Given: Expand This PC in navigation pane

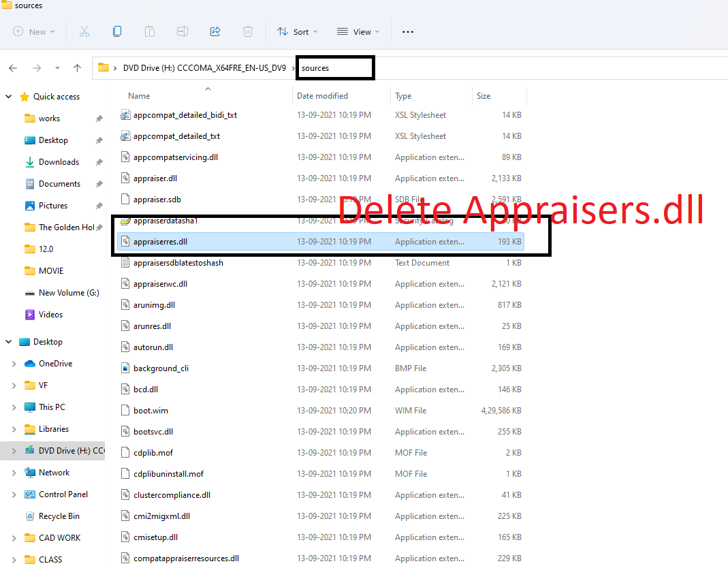Looking at the screenshot, I should (x=14, y=407).
